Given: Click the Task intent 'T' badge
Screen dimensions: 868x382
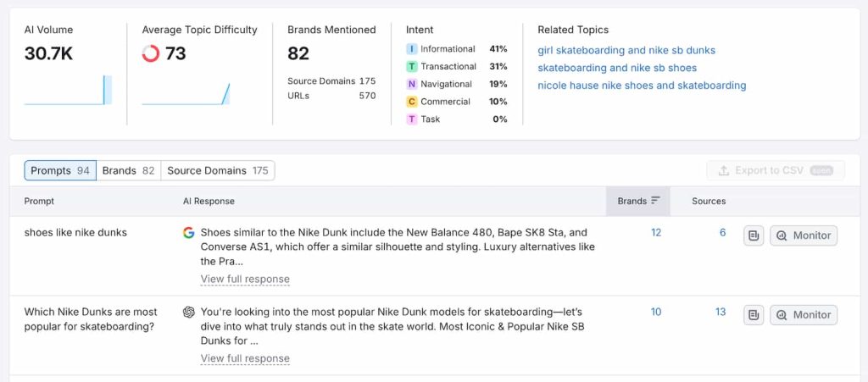Looking at the screenshot, I should click(x=411, y=119).
